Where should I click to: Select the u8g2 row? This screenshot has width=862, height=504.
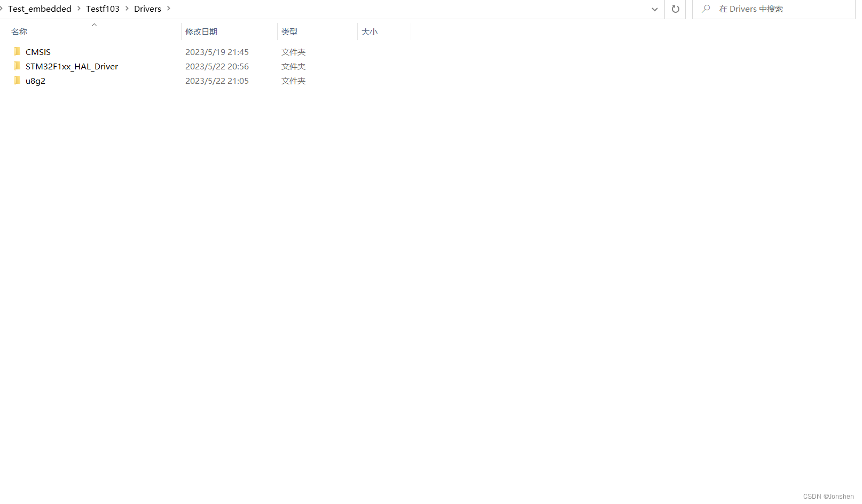tap(35, 81)
